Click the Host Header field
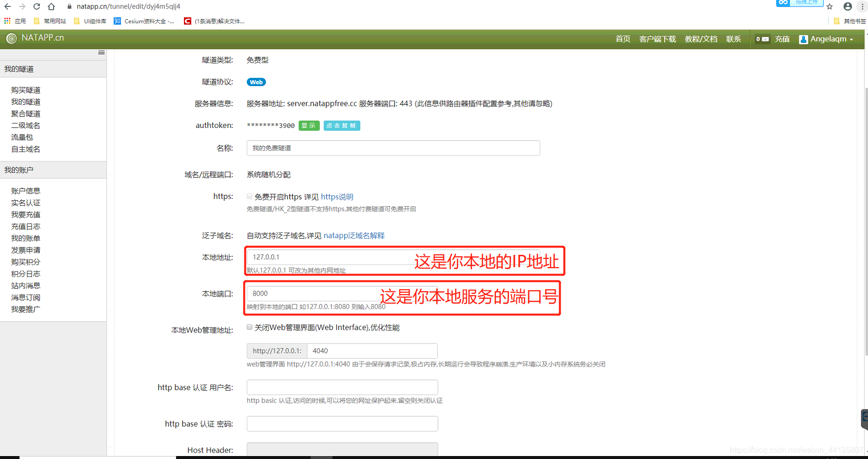The image size is (868, 459). tap(342, 449)
